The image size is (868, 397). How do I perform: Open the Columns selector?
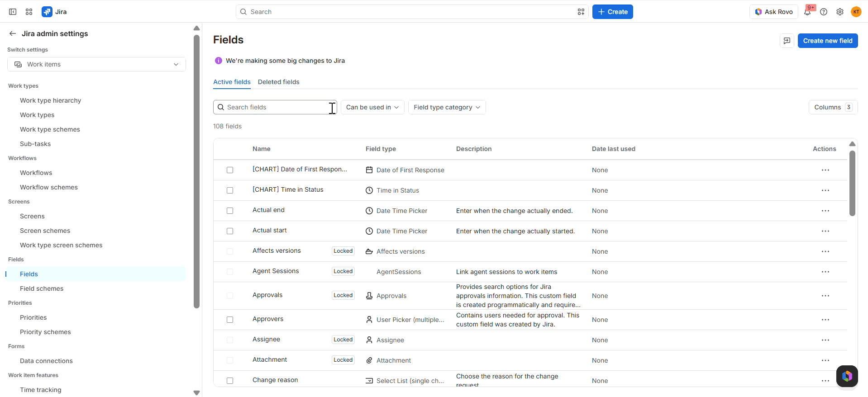click(833, 107)
